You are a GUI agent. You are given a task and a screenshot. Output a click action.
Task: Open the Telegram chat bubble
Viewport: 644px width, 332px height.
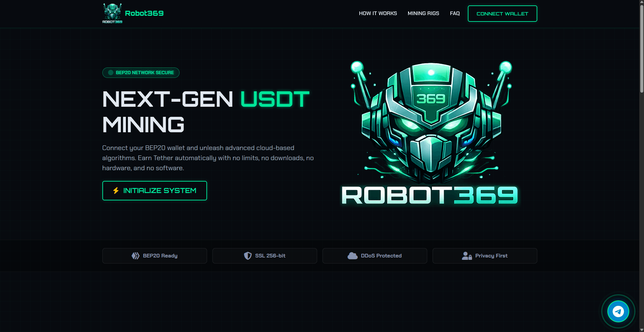[x=618, y=311]
